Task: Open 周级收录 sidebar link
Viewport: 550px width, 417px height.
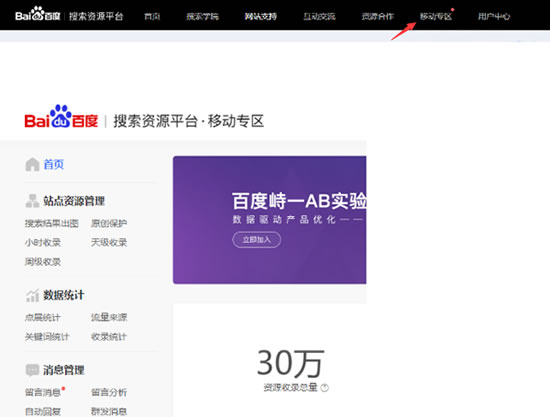Action: pyautogui.click(x=42, y=262)
